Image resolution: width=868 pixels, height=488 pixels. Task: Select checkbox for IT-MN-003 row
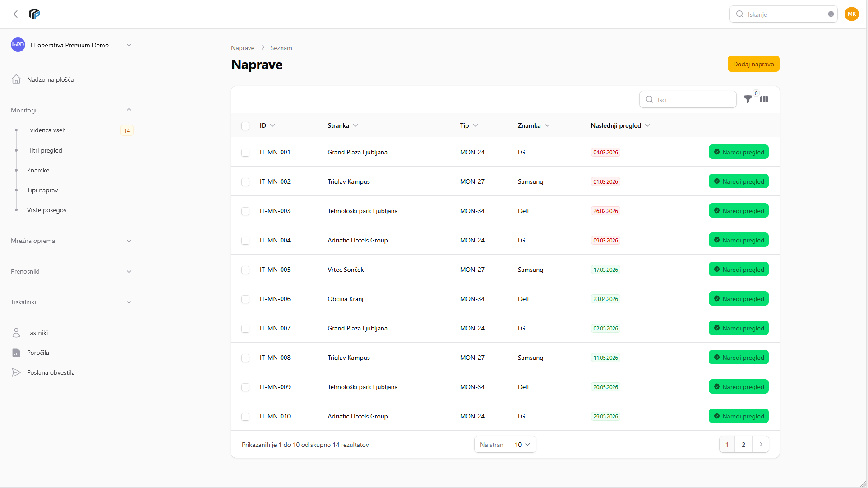245,211
